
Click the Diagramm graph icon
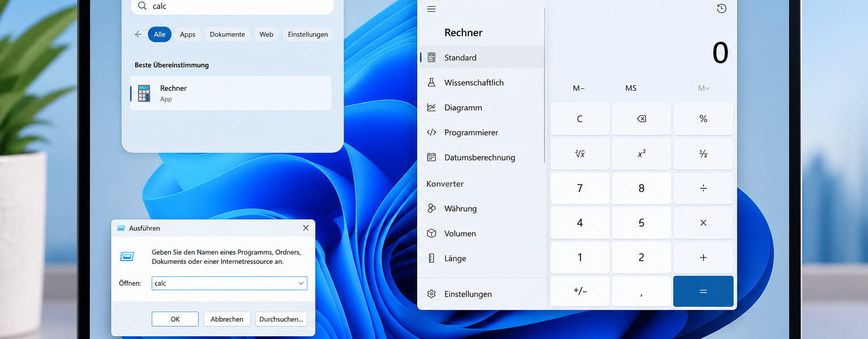432,107
